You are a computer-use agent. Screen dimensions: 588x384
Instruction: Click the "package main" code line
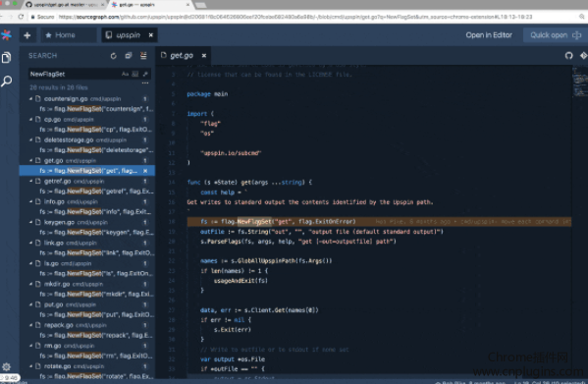tap(207, 94)
